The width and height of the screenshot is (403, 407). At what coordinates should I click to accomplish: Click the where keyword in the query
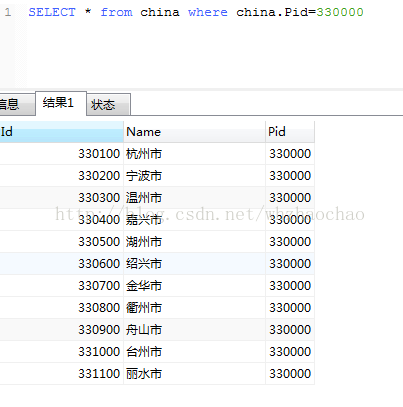(208, 12)
